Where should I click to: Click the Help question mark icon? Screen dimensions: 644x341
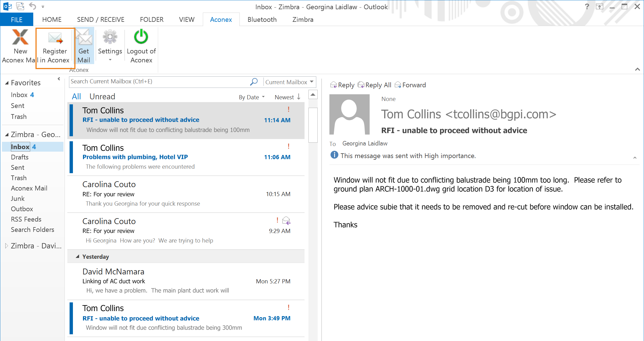click(587, 6)
